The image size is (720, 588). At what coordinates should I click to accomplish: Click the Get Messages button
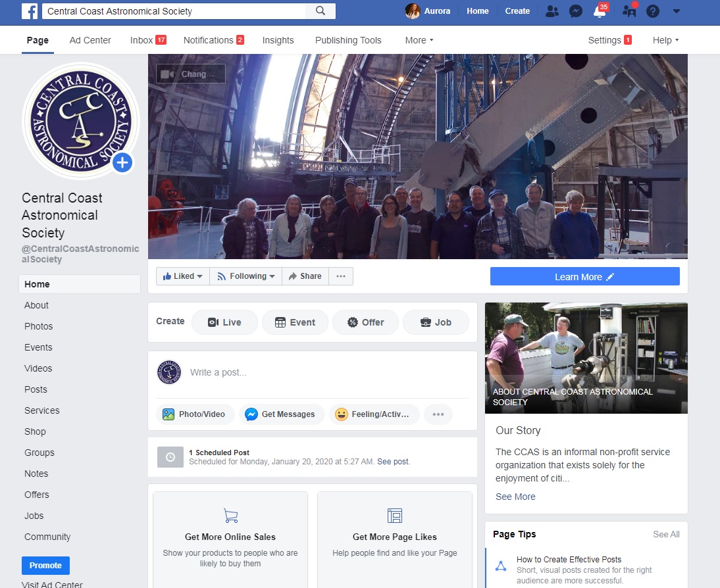click(x=282, y=414)
